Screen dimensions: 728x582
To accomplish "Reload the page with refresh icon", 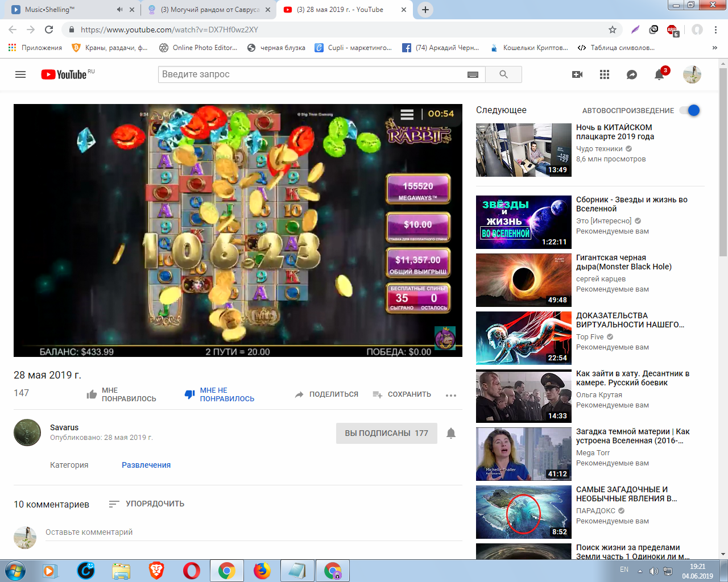I will [49, 30].
